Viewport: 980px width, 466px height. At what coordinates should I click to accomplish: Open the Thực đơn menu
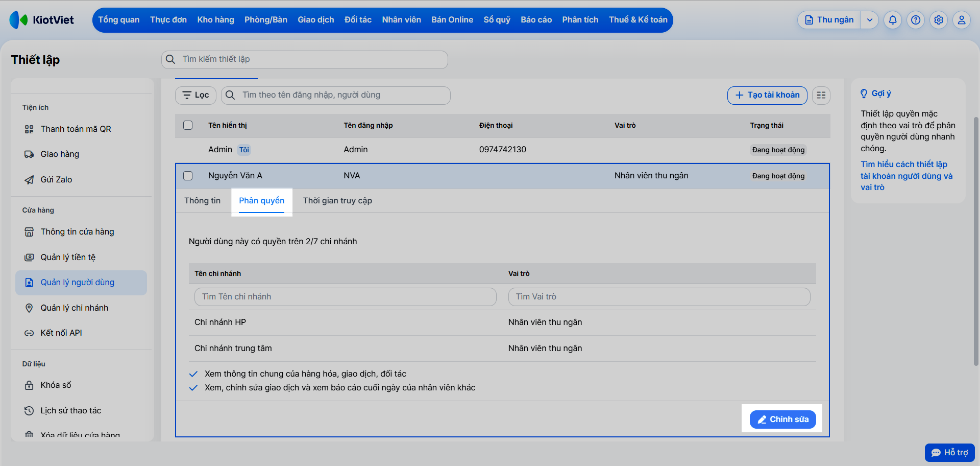point(168,20)
